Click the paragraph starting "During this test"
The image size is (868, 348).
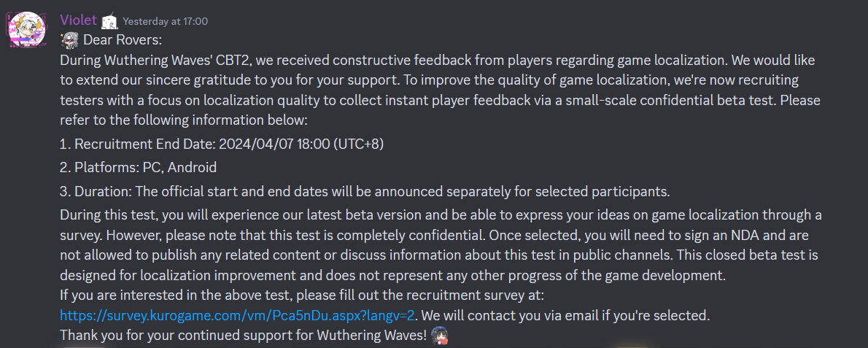440,244
